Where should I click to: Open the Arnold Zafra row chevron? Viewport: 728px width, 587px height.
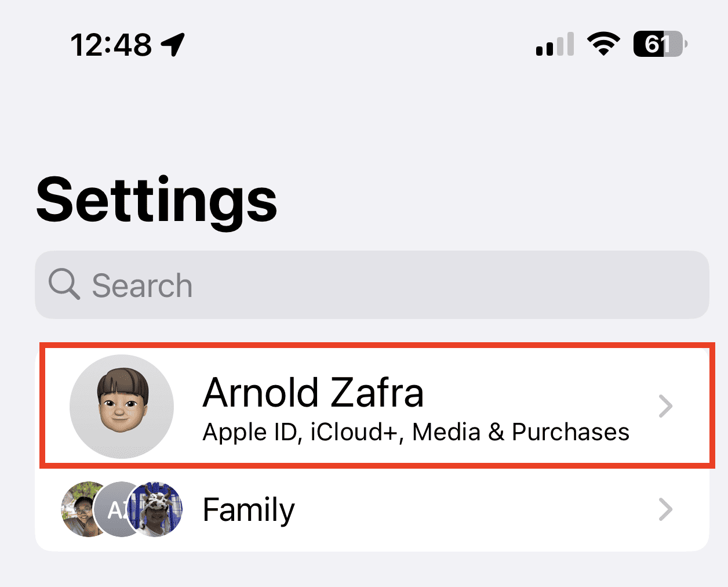(666, 406)
